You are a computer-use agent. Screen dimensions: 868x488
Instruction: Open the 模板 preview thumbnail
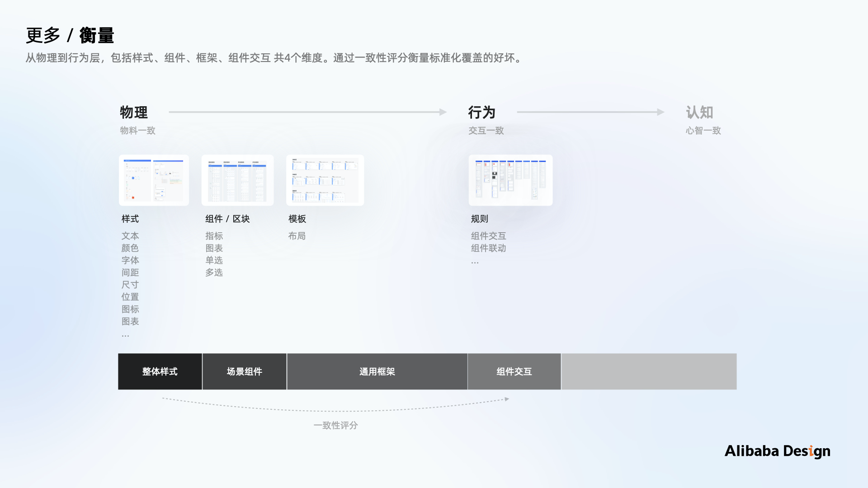click(x=325, y=180)
